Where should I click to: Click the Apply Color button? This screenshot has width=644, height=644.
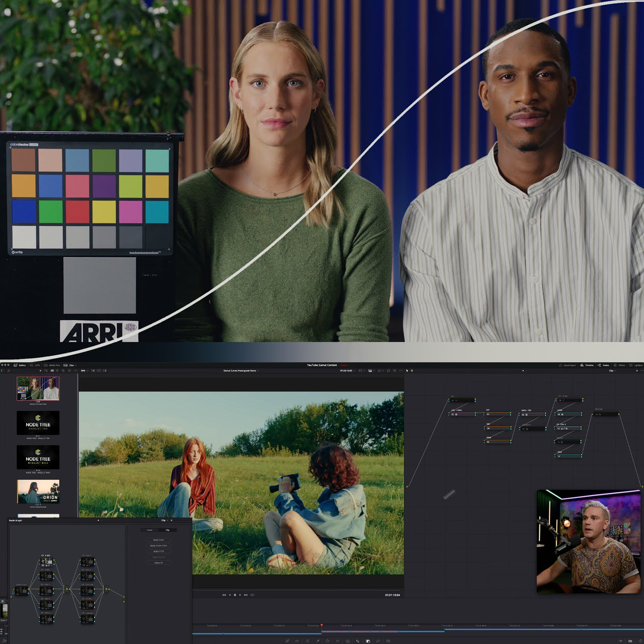pyautogui.click(x=158, y=540)
